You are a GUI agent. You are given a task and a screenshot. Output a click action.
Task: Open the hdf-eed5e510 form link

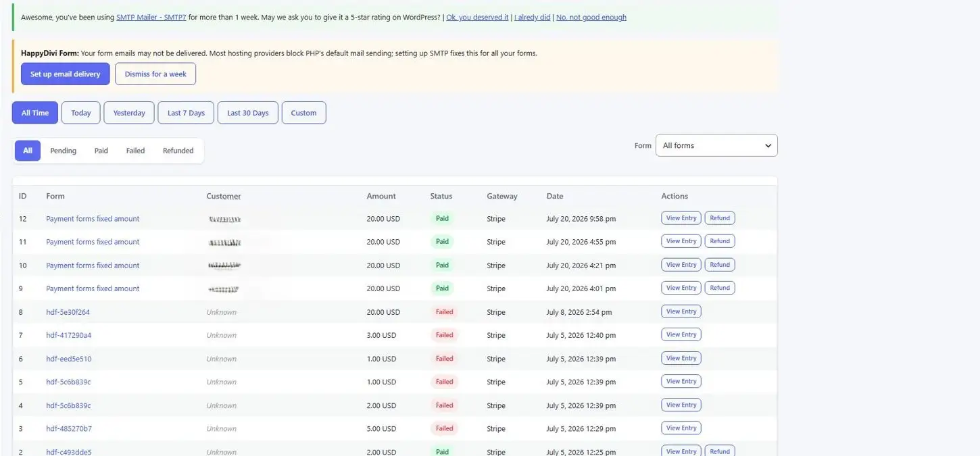[68, 359]
